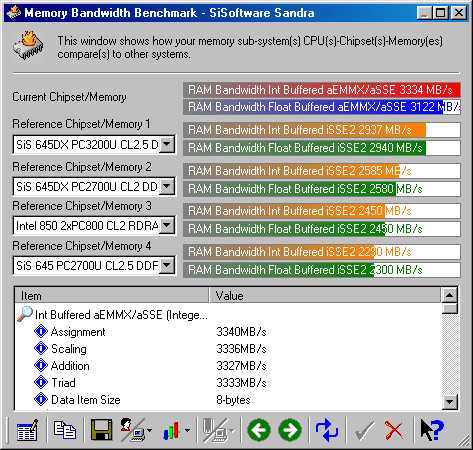The height and width of the screenshot is (450, 473).
Task: Click the Sandra title bar application icon
Action: pyautogui.click(x=13, y=13)
